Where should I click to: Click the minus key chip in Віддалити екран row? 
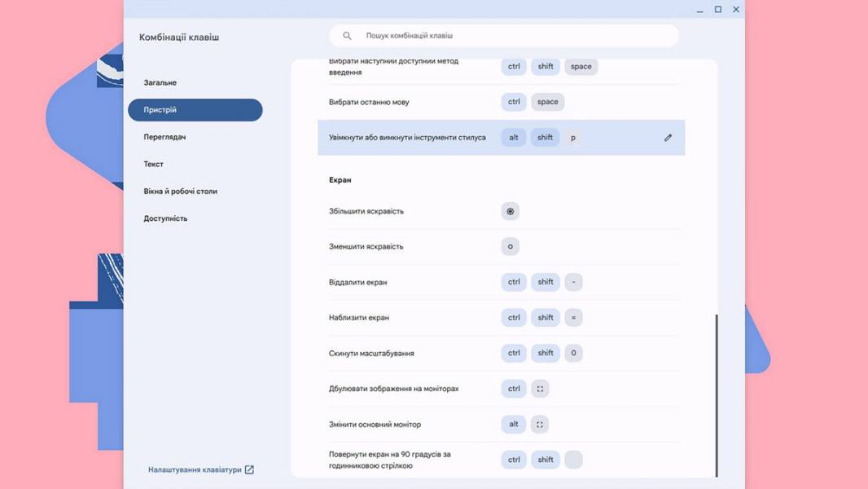[x=573, y=282]
